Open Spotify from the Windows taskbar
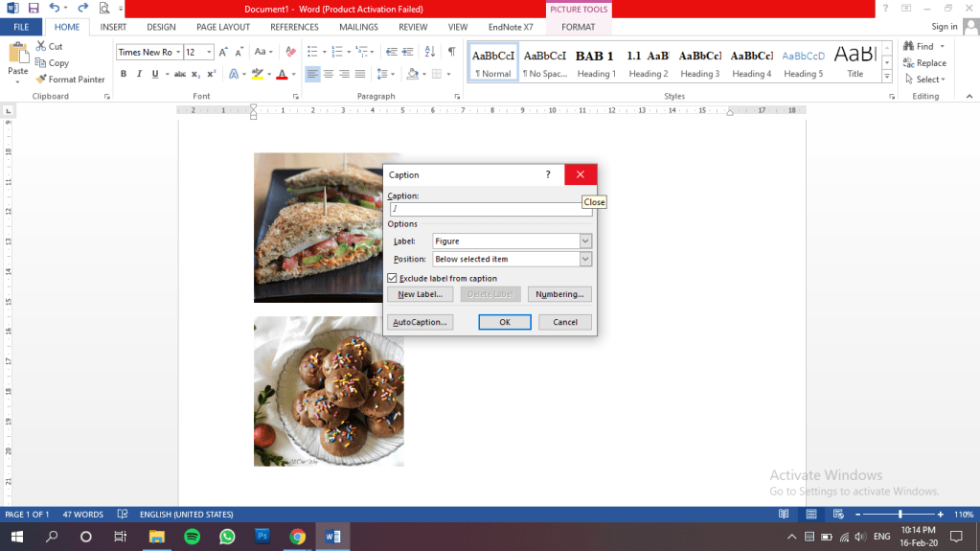Screen dimensions: 980x551 pyautogui.click(x=191, y=537)
